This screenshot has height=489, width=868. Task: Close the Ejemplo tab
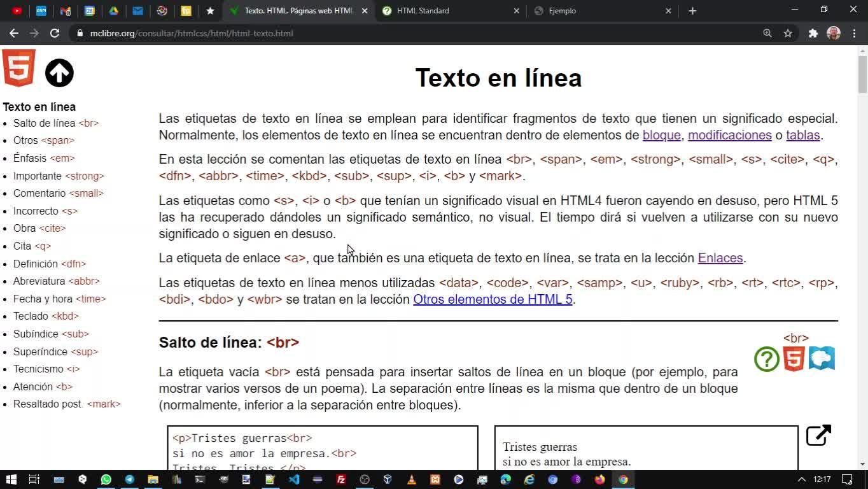click(x=668, y=11)
